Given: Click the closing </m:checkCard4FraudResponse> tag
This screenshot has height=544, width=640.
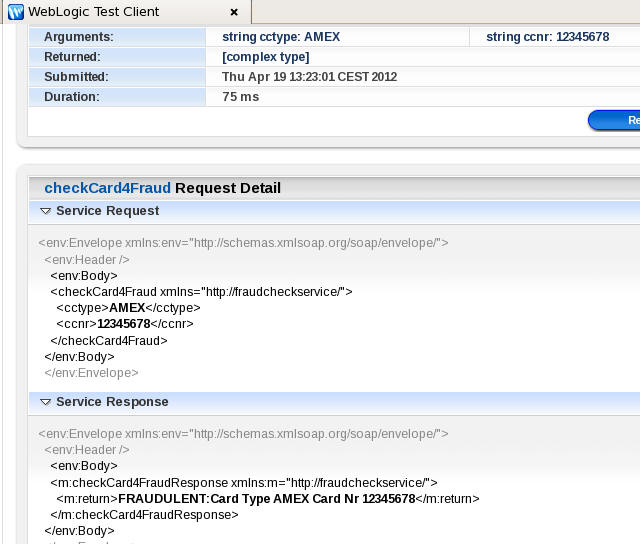Looking at the screenshot, I should click(144, 515).
